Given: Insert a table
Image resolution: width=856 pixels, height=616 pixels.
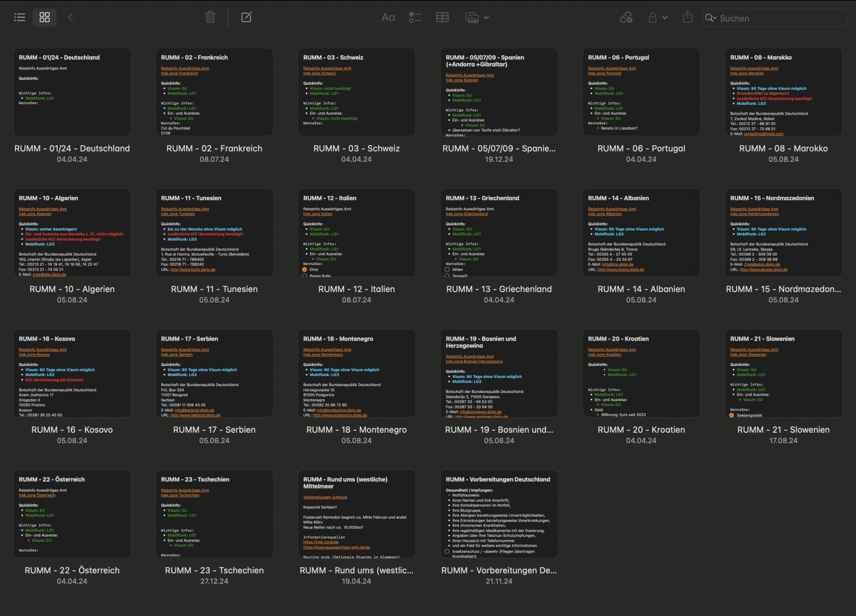Looking at the screenshot, I should pos(442,18).
